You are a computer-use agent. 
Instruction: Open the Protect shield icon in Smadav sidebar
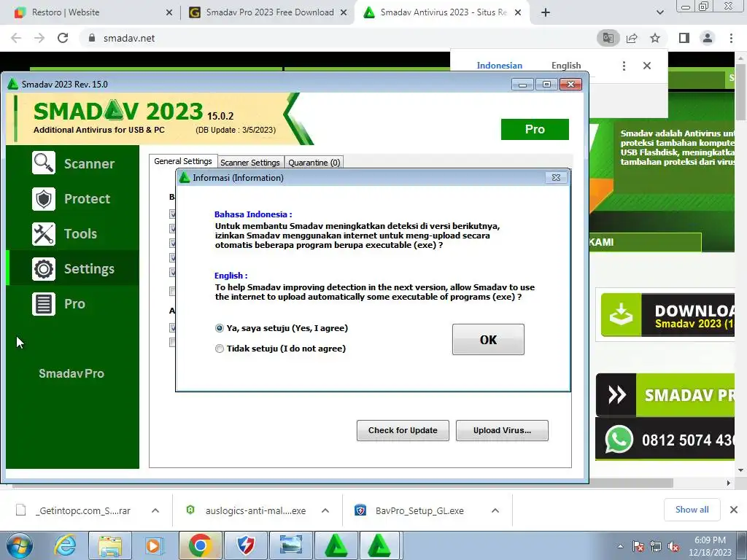click(x=44, y=198)
